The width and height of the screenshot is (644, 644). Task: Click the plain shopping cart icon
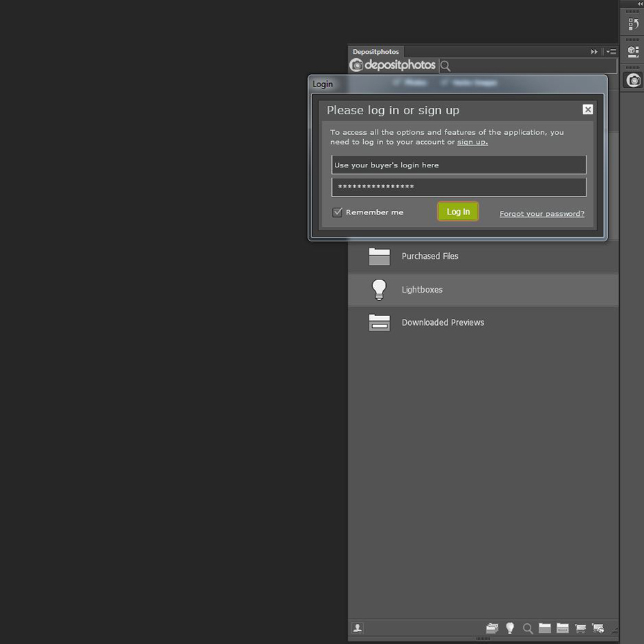[580, 628]
